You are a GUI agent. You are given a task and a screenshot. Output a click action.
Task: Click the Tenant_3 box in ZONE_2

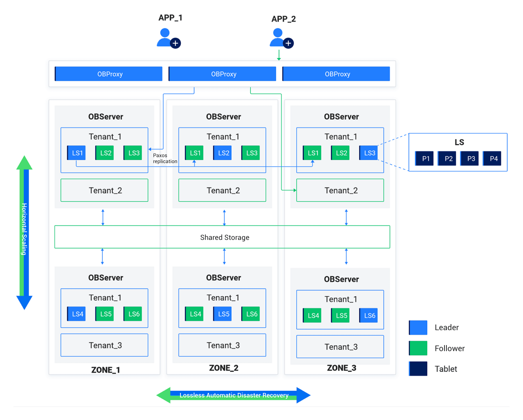pos(222,345)
